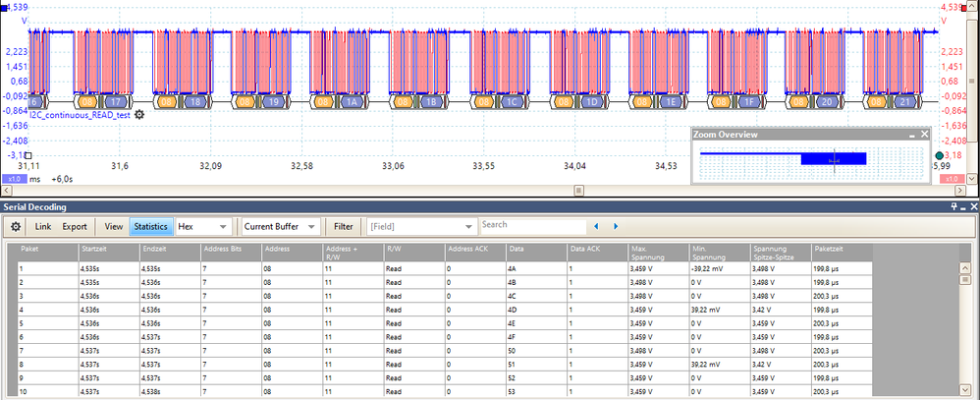The width and height of the screenshot is (980, 400).
Task: Go to previous search result arrow
Action: 596,226
